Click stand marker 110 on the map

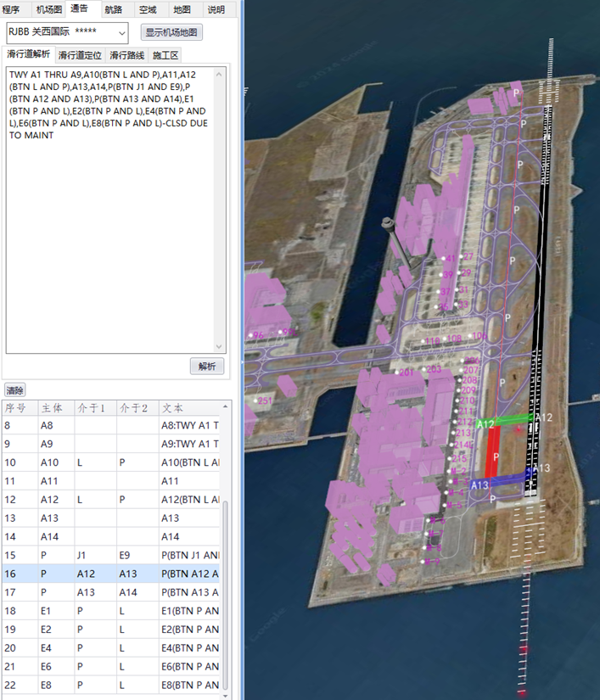[x=433, y=341]
